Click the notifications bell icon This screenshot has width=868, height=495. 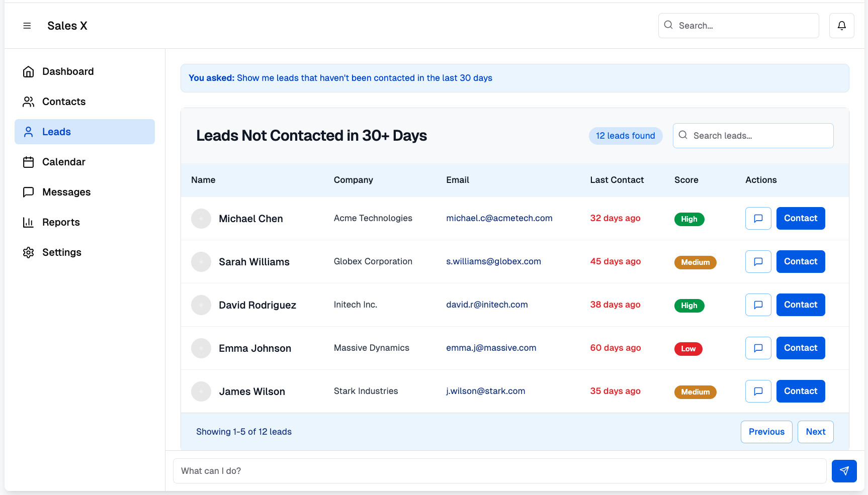pyautogui.click(x=841, y=26)
